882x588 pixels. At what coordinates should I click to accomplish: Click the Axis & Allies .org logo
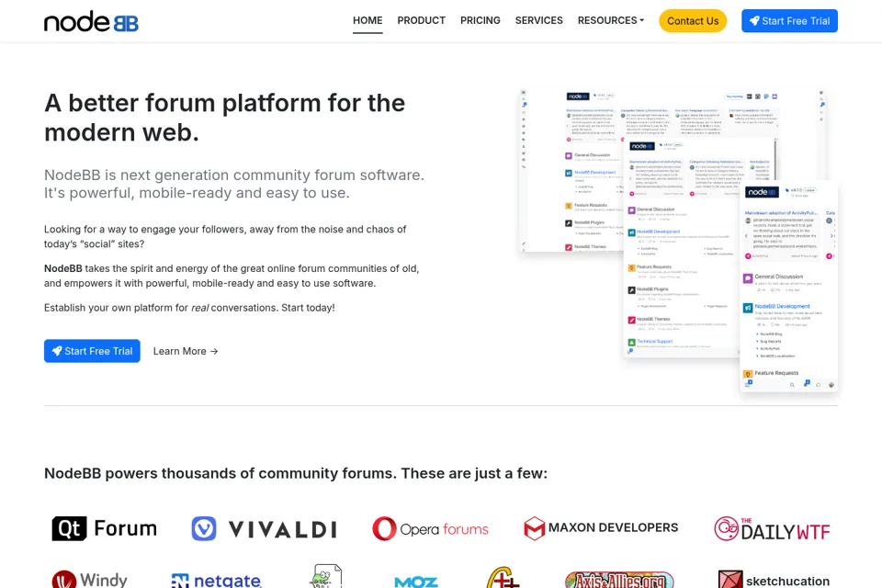(x=619, y=580)
